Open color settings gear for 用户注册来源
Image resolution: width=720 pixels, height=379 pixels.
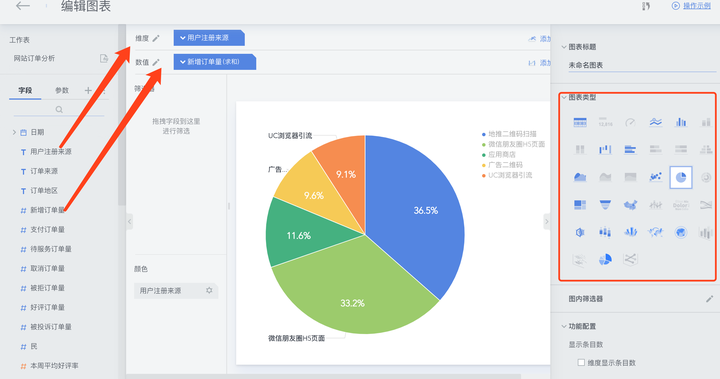[x=209, y=290]
